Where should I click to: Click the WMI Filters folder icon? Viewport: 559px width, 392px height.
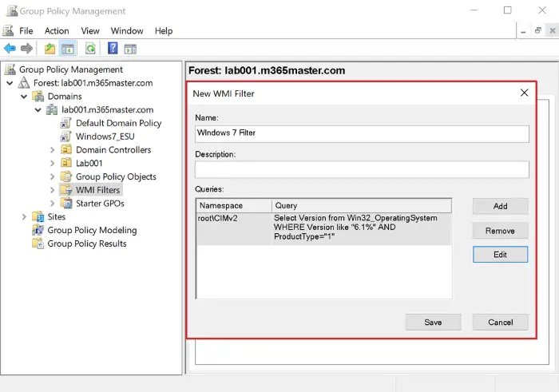(66, 190)
